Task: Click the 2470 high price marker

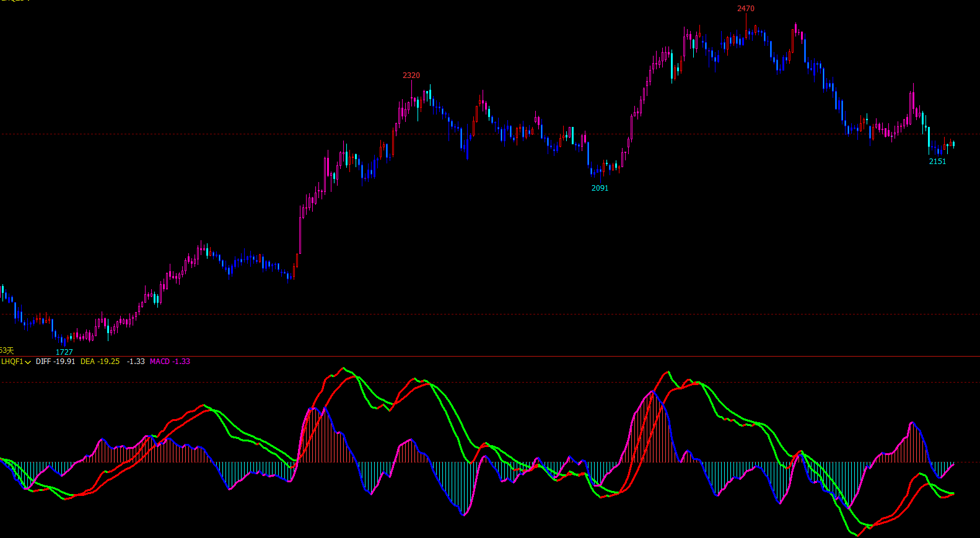Action: coord(746,9)
